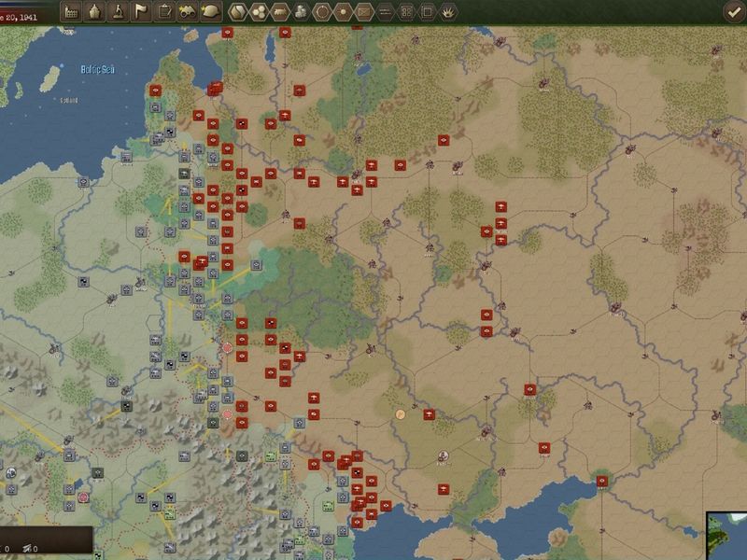The height and width of the screenshot is (560, 747).
Task: Select the orange circular marker on map
Action: (401, 414)
